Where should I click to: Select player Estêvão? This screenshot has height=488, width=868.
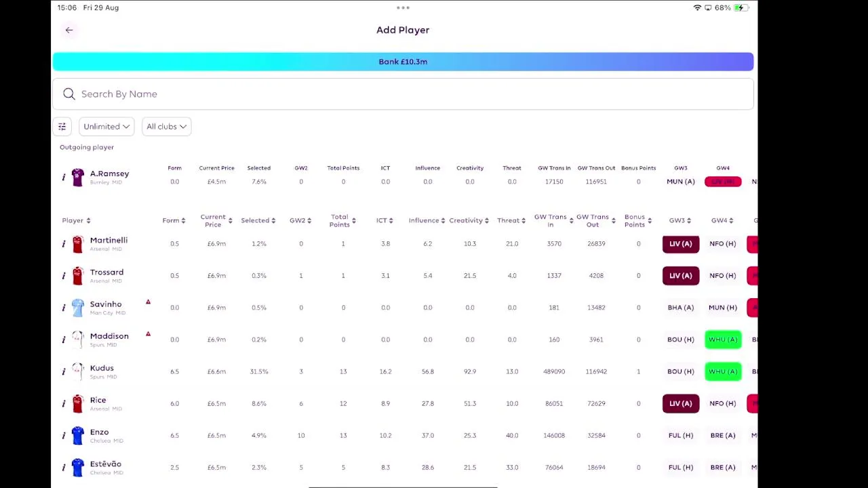coord(106,464)
